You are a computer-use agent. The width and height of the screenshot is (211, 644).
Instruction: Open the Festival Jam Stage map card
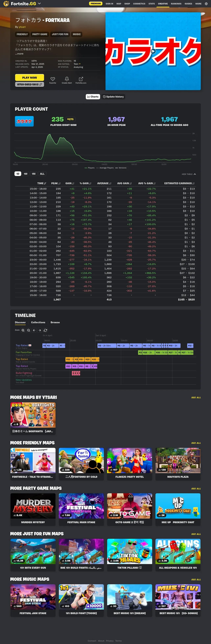(33, 600)
